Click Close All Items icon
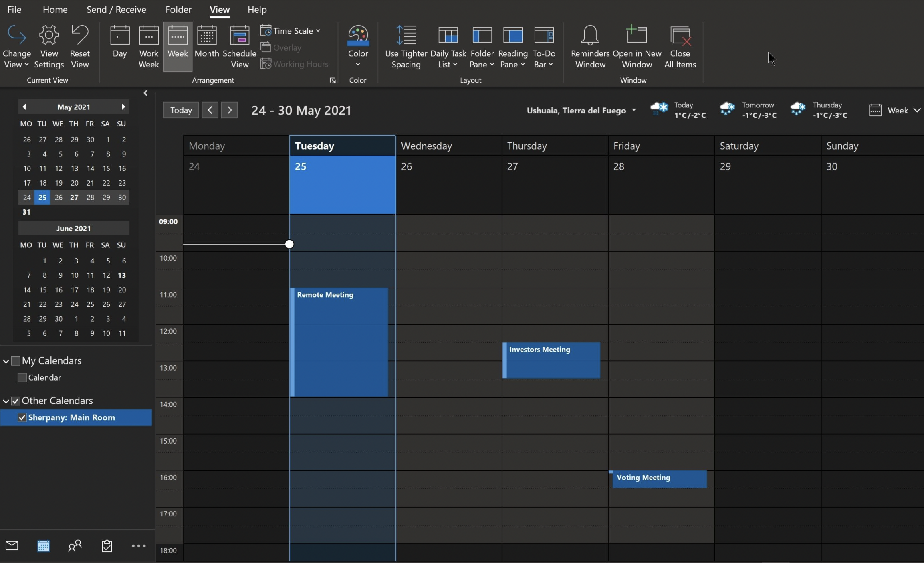 [x=680, y=35]
